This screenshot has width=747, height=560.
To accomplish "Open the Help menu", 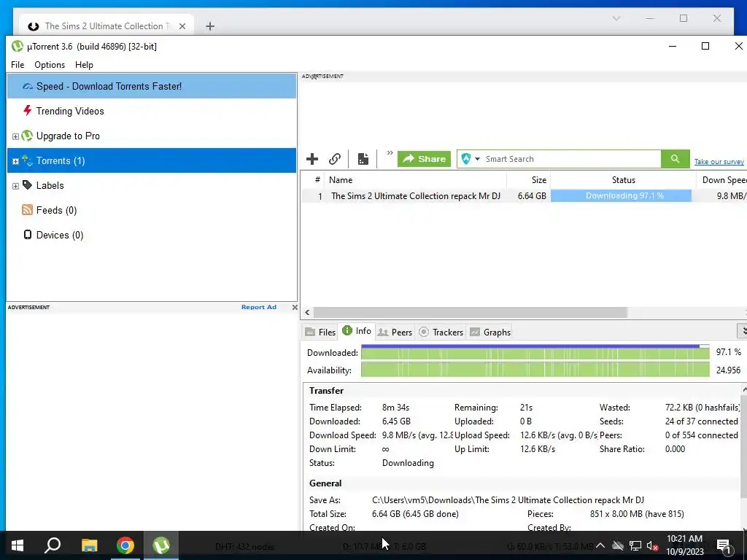I will coord(84,65).
